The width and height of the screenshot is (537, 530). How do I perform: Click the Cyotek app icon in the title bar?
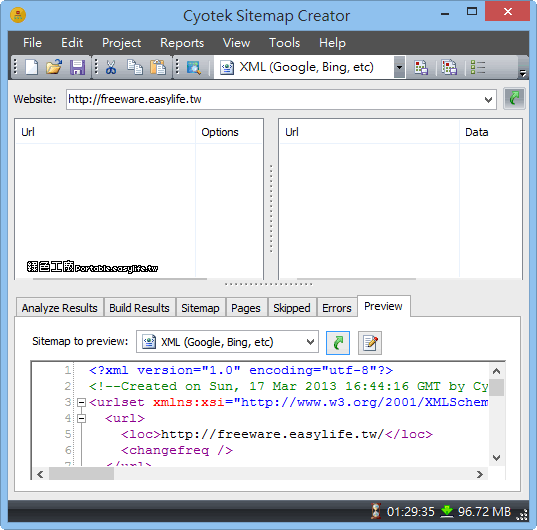[x=18, y=15]
